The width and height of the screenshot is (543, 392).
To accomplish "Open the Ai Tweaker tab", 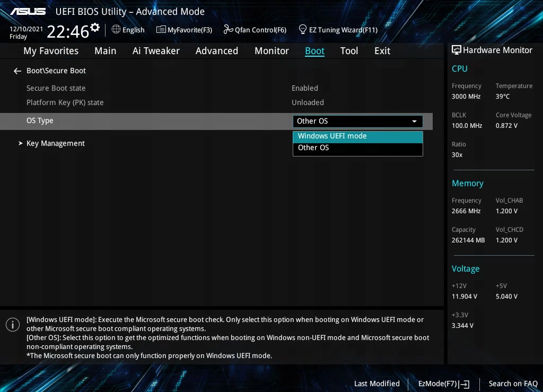I will [156, 51].
